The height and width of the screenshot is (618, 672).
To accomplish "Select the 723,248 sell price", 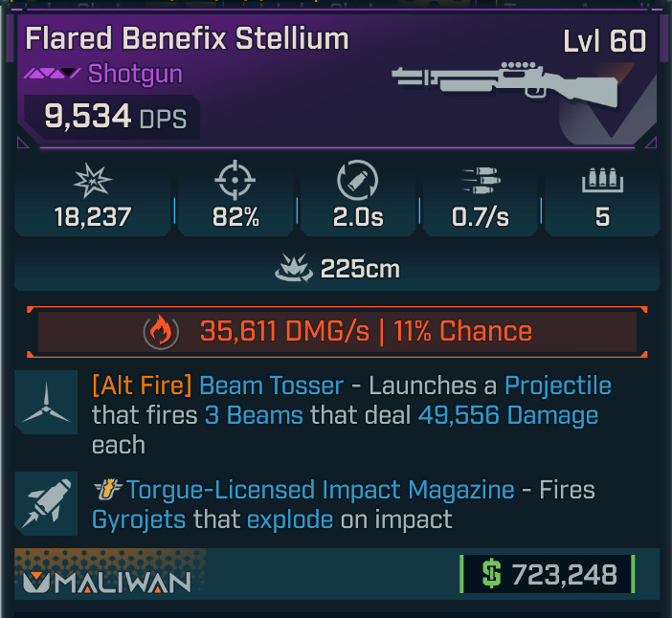I will click(565, 574).
